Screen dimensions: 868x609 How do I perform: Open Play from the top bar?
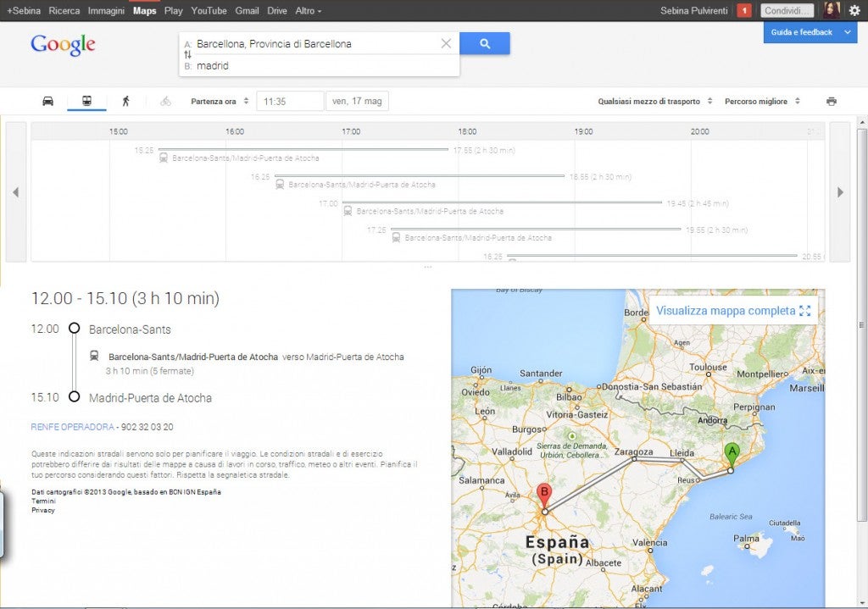[x=173, y=10]
